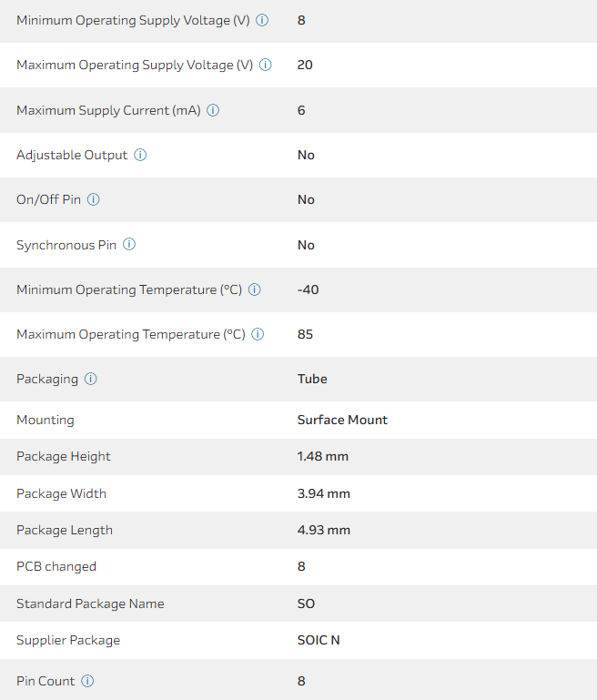This screenshot has height=700, width=597.
Task: Click the Pin Count info icon
Action: pos(87,681)
